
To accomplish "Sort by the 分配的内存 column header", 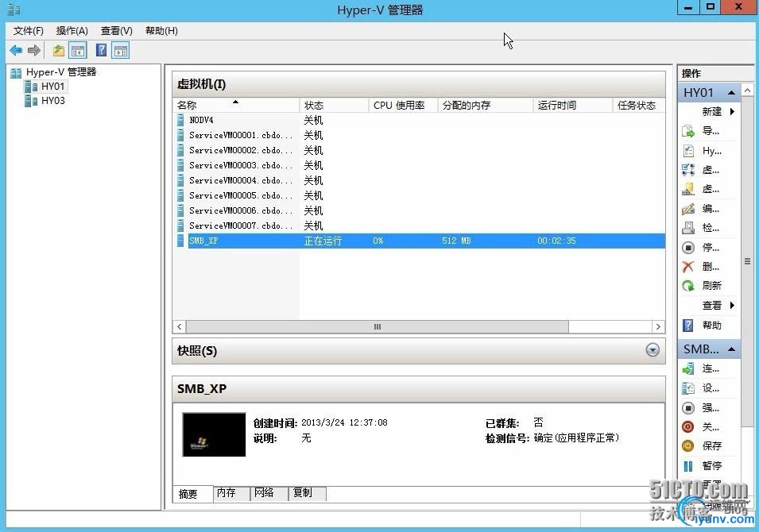I will (x=485, y=105).
